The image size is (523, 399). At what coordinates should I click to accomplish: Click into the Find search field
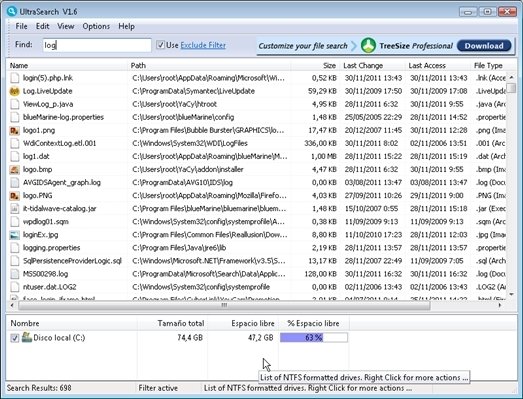pos(97,45)
